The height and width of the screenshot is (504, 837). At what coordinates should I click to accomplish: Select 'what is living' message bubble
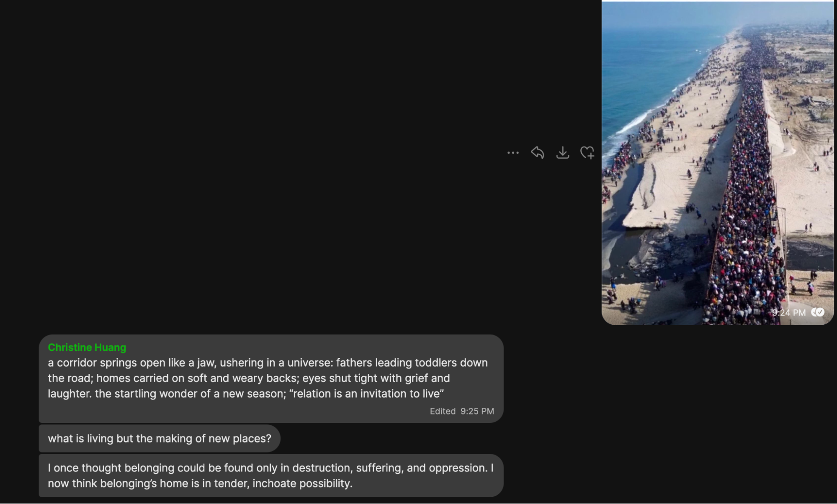tap(160, 438)
